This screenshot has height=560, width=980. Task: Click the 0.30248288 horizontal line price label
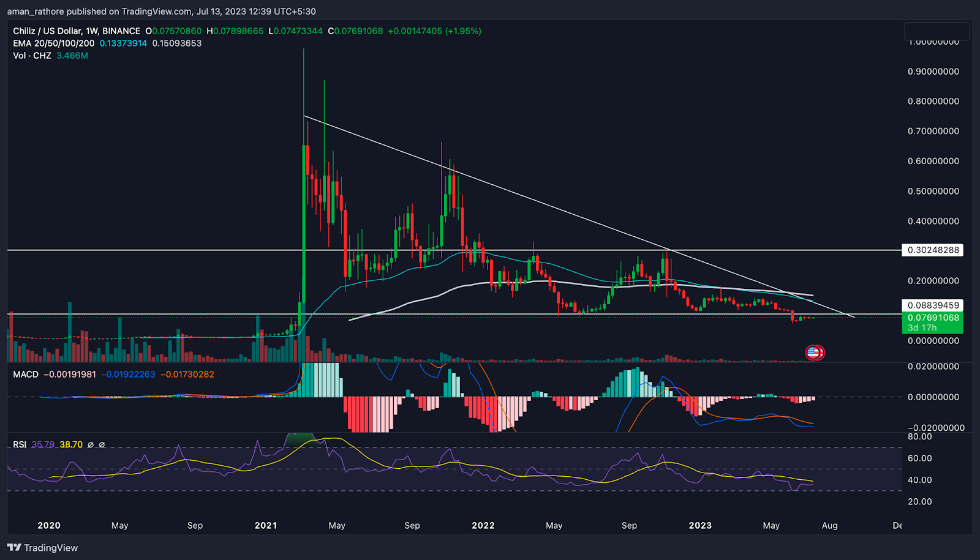point(932,250)
